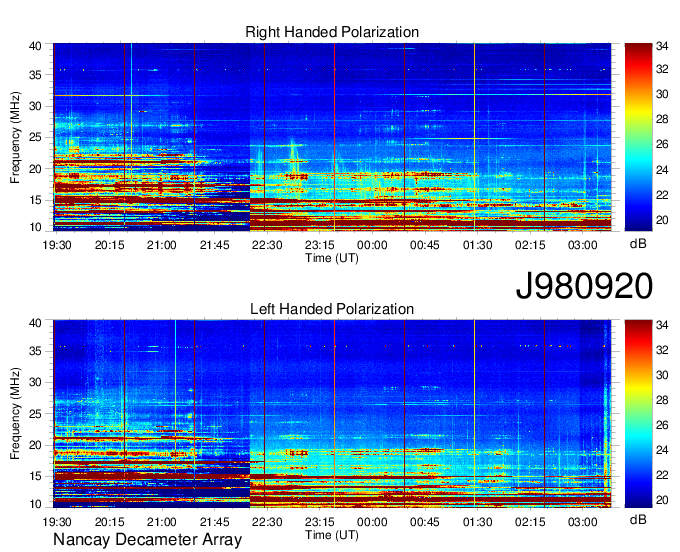The image size is (680, 552).
Task: Click the "28" label on Right Handed color bar
Action: coord(662,119)
